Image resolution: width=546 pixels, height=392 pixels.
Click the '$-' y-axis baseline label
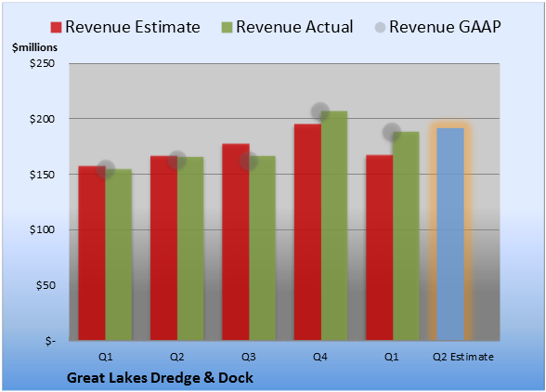point(50,341)
